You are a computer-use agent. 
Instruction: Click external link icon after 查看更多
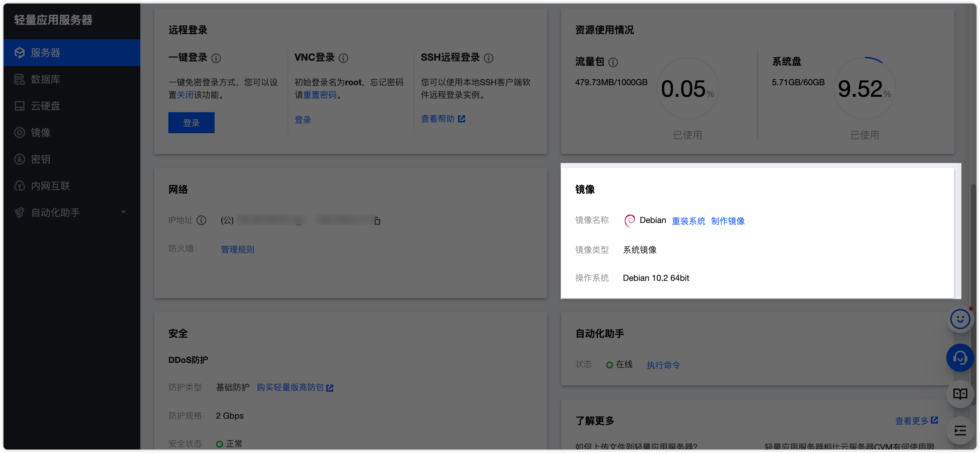934,420
